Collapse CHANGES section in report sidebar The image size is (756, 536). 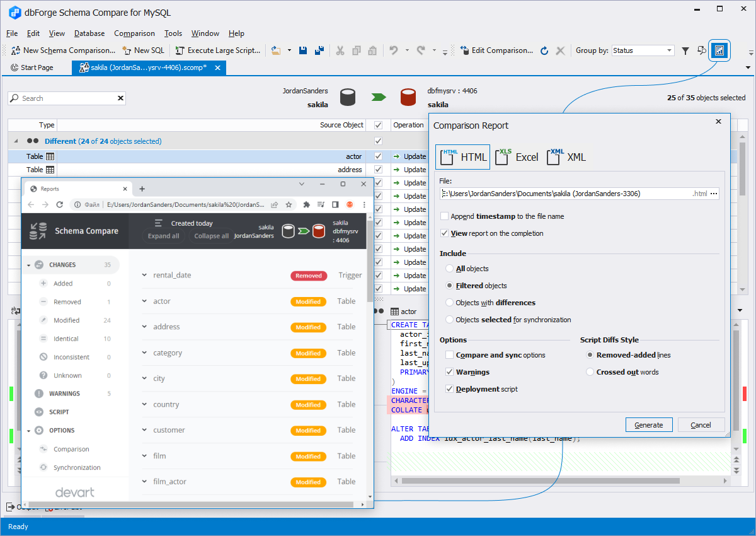click(x=28, y=265)
